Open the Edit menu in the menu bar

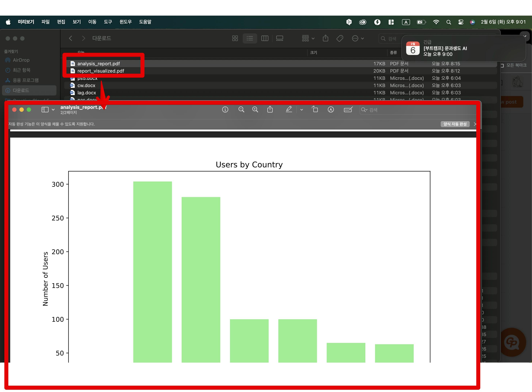pos(61,22)
